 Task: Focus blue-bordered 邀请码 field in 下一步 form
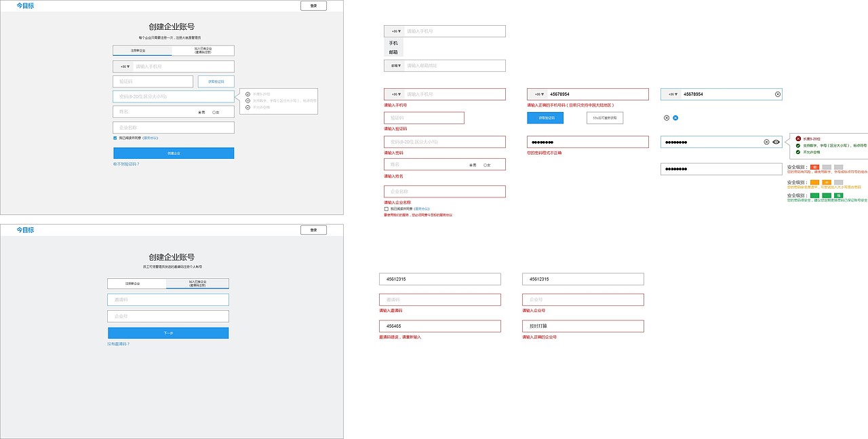(168, 299)
